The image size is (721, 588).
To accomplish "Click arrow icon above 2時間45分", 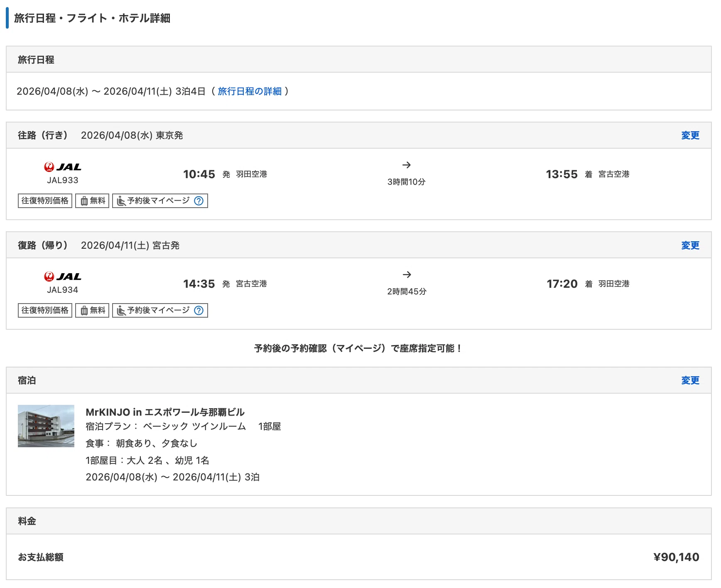I will [407, 274].
